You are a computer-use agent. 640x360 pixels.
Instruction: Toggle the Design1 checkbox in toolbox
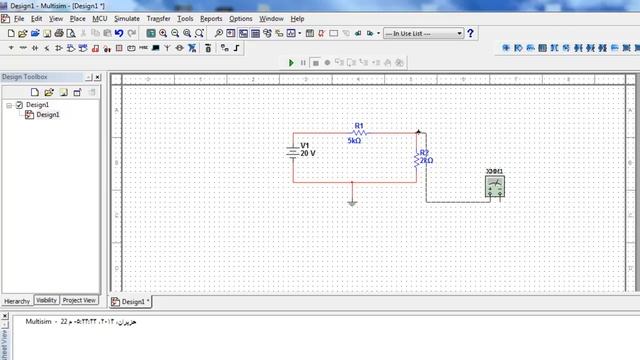19,105
